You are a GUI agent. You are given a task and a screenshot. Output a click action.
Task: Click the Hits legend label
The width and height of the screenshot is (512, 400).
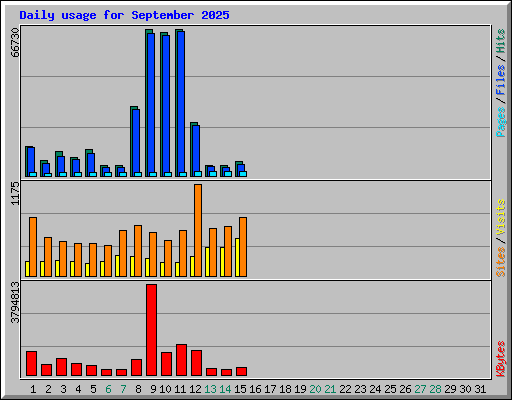tap(501, 41)
